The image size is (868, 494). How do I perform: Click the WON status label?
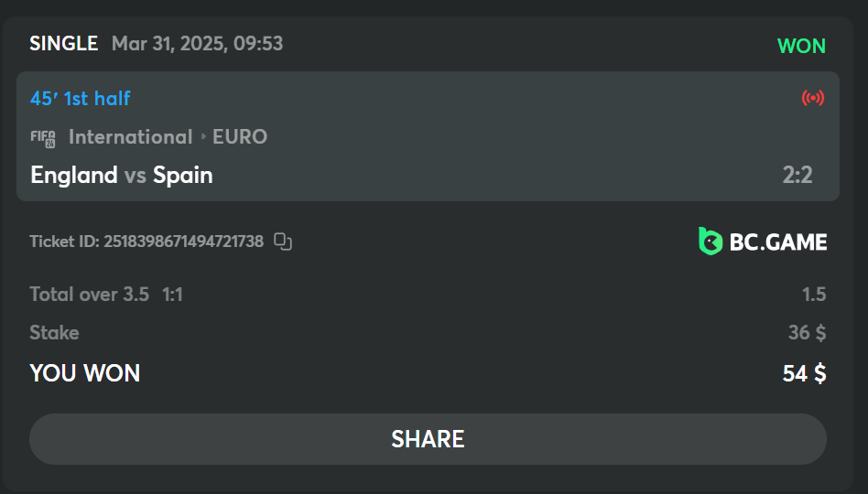(801, 46)
